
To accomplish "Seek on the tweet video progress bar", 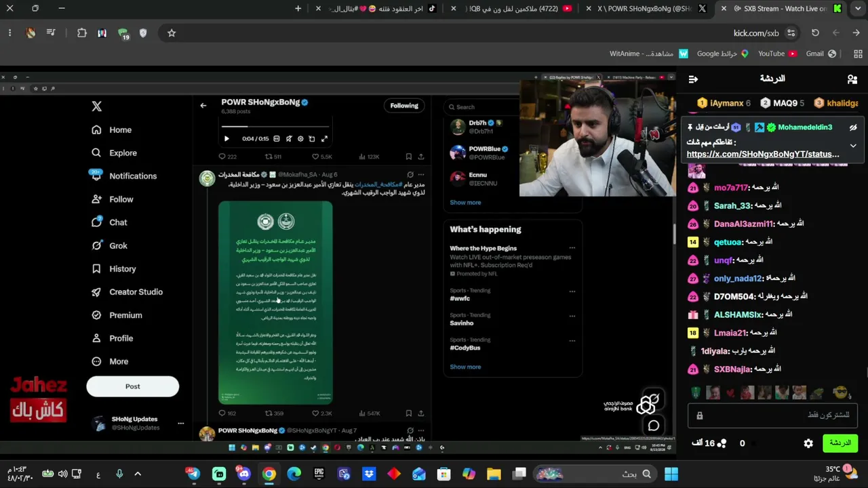I will coord(275,126).
